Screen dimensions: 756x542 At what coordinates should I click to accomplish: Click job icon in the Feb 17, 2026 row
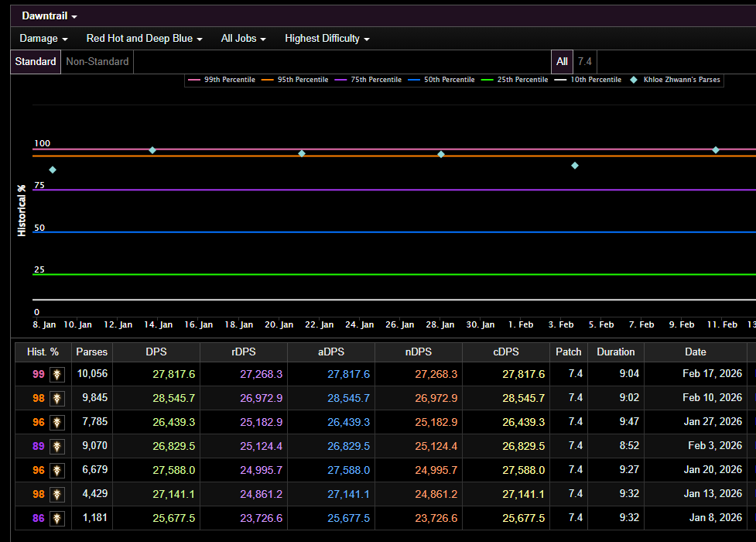click(57, 374)
